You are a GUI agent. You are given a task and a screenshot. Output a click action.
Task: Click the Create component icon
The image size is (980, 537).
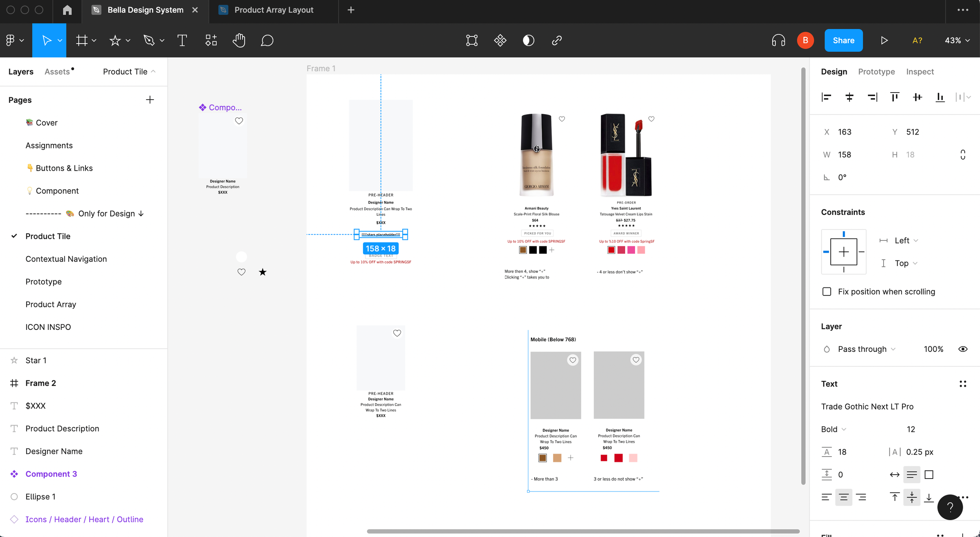click(x=500, y=40)
